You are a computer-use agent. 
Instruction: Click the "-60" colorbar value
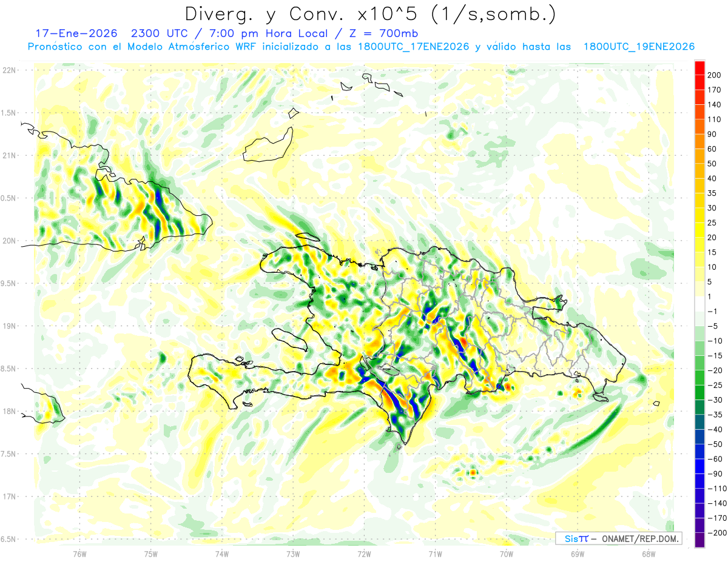714,458
